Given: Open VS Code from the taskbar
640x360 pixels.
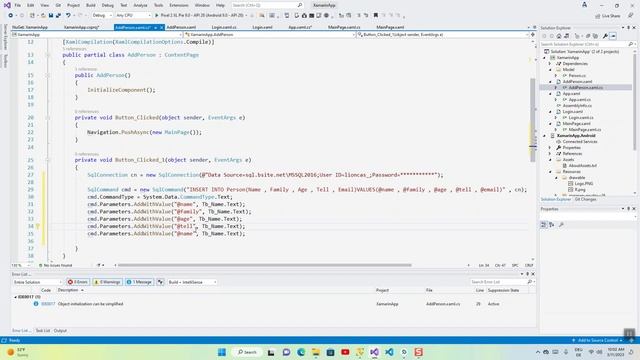Looking at the screenshot, I should click(x=389, y=352).
